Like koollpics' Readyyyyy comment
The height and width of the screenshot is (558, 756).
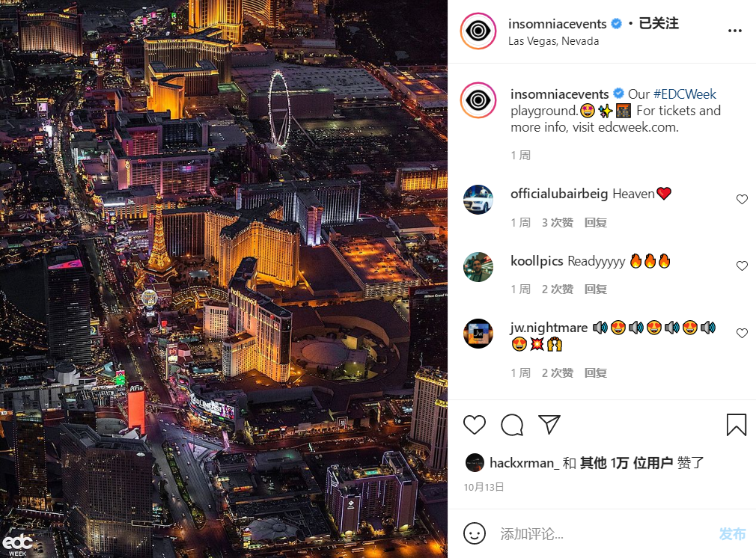coord(742,266)
